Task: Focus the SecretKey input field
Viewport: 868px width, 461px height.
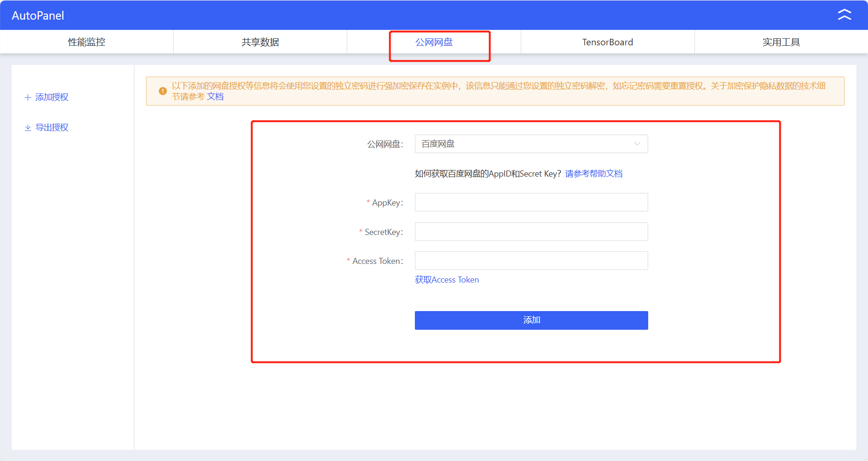Action: pyautogui.click(x=531, y=232)
